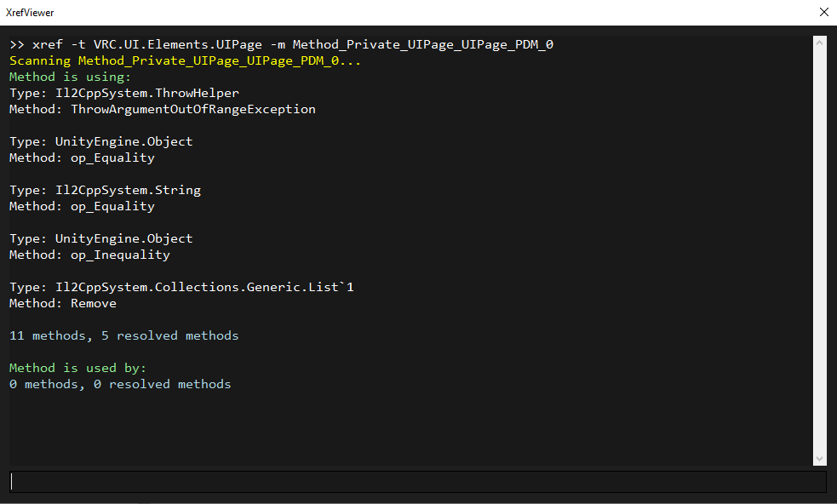Click the command input field at bottom
This screenshot has width=837, height=504.
click(x=418, y=482)
